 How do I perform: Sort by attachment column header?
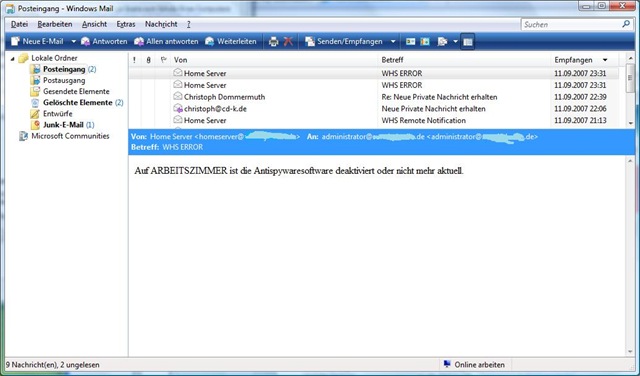pos(149,60)
